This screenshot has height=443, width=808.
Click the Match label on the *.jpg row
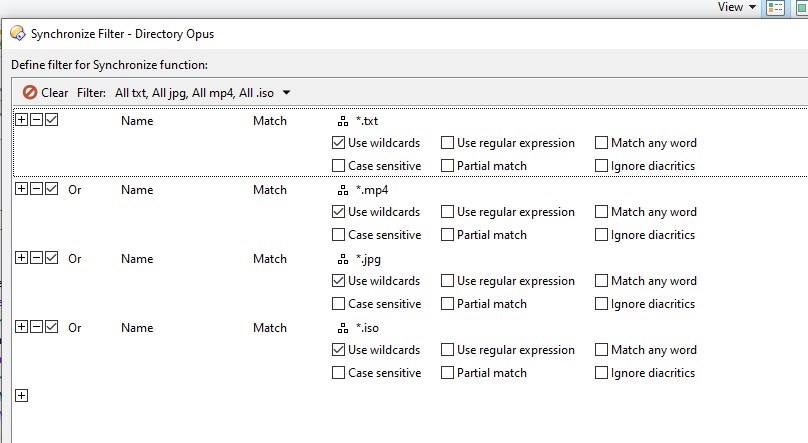coord(270,259)
